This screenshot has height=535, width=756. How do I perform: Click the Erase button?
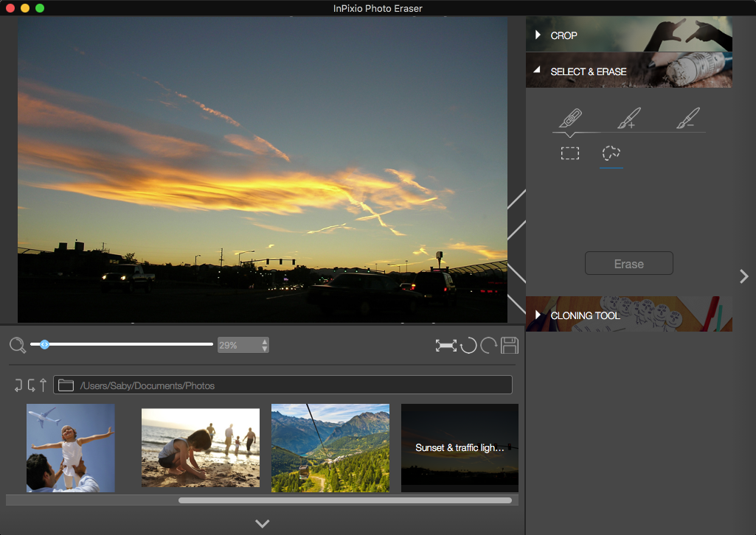628,263
